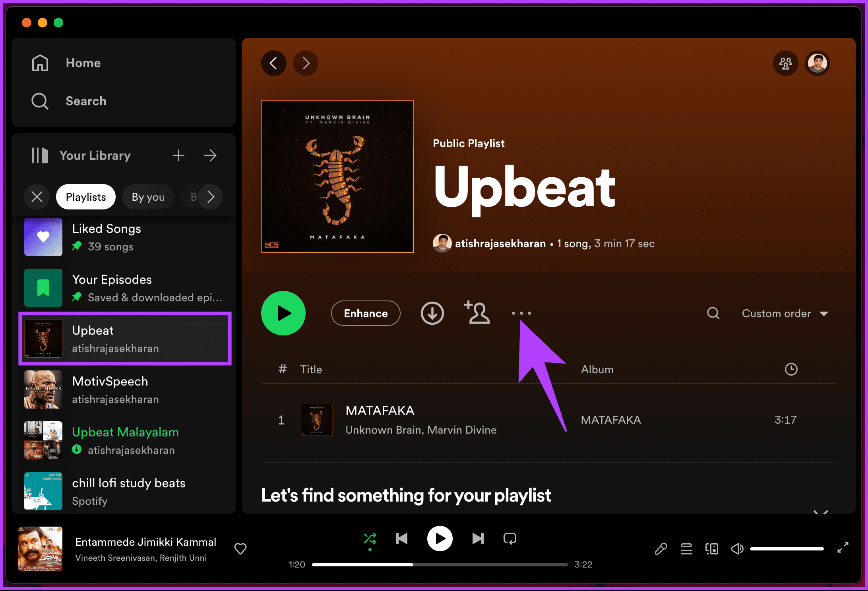Open connect to a device icon
Screen dimensions: 868x591
click(x=712, y=549)
